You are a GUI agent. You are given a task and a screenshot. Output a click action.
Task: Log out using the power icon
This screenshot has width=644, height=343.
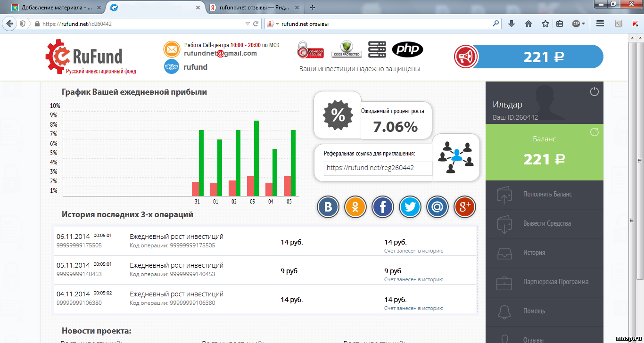coord(594,91)
